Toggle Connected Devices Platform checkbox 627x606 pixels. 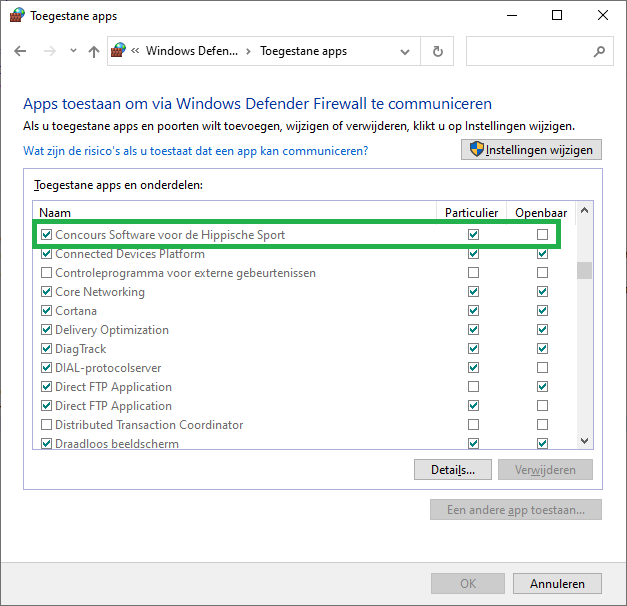click(46, 254)
